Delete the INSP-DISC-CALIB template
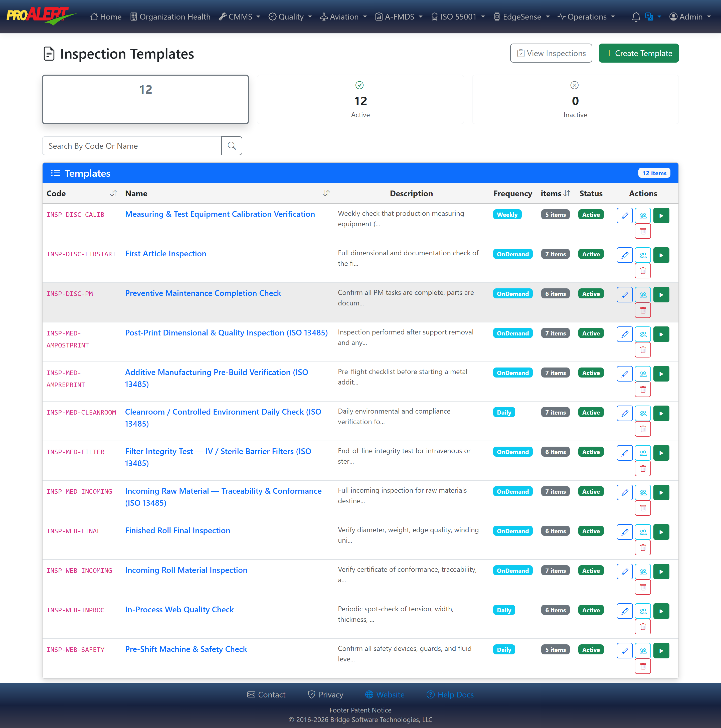 (643, 231)
